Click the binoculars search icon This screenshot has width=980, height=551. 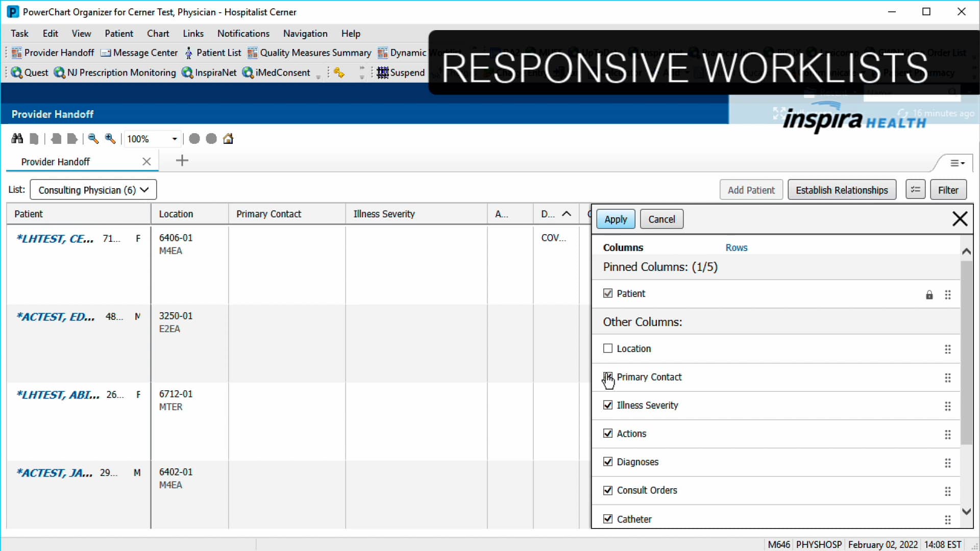click(x=16, y=138)
